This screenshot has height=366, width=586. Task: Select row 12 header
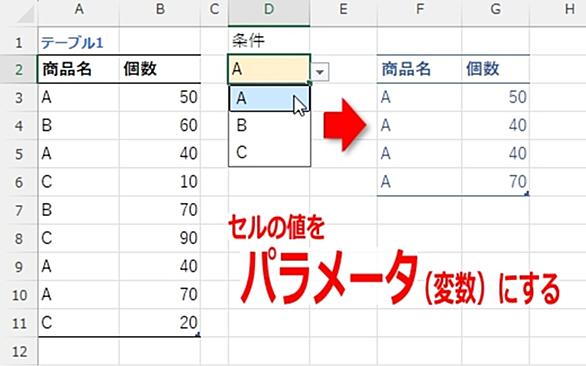(19, 351)
